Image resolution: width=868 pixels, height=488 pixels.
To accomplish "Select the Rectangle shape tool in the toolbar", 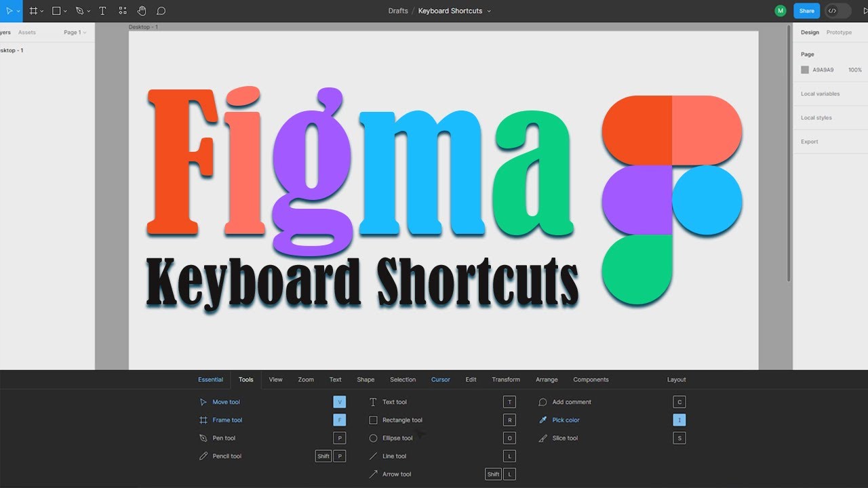I will pyautogui.click(x=56, y=11).
